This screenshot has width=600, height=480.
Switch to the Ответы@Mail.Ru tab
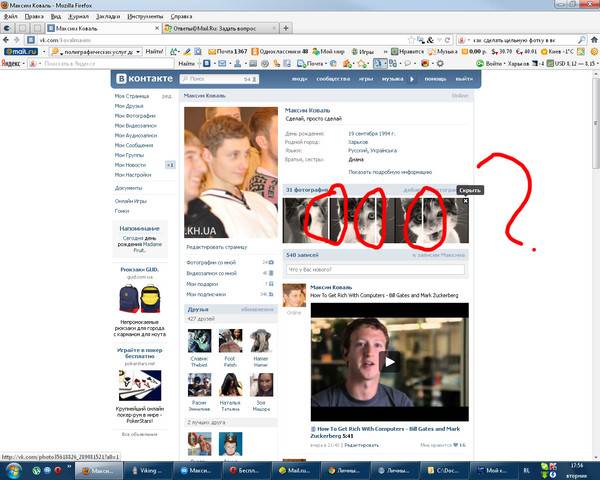pyautogui.click(x=220, y=28)
